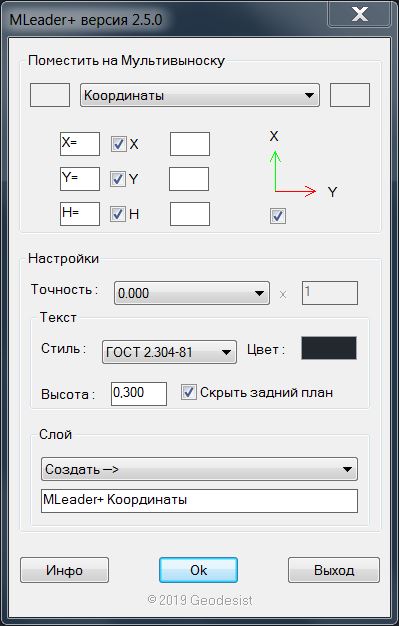Click the Цвет label
The image size is (399, 626).
266,350
